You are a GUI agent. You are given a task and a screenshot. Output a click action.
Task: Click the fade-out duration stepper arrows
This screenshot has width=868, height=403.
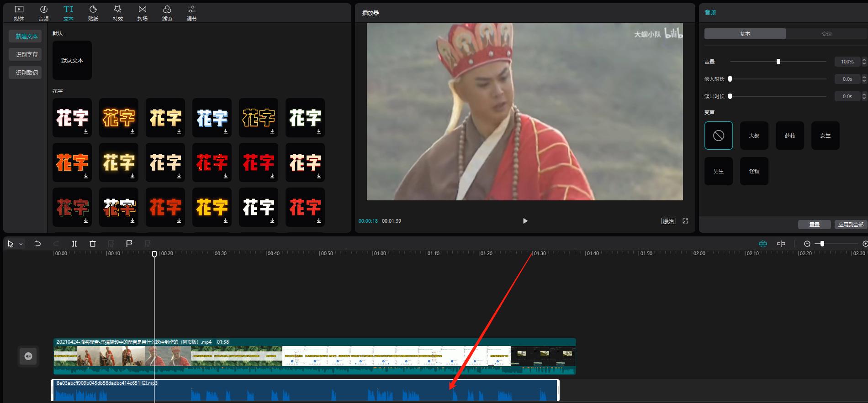864,96
